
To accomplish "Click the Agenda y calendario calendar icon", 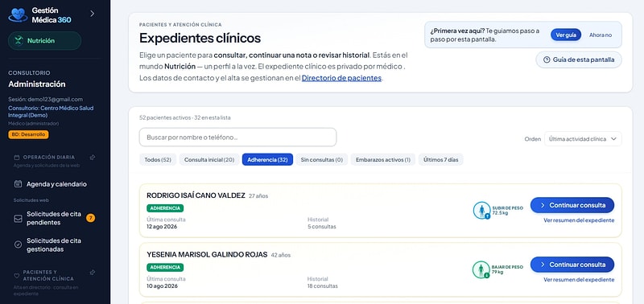I will (18, 184).
